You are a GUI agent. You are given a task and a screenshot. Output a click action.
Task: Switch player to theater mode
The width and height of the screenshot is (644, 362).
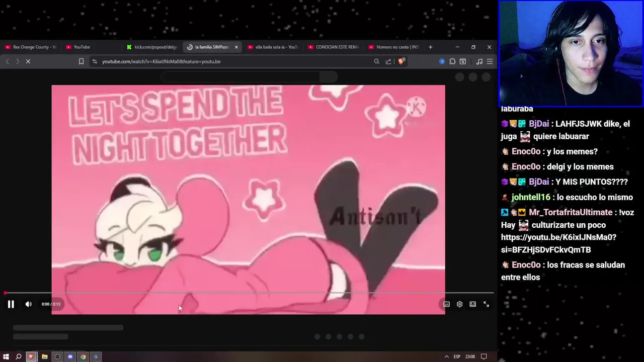(473, 304)
